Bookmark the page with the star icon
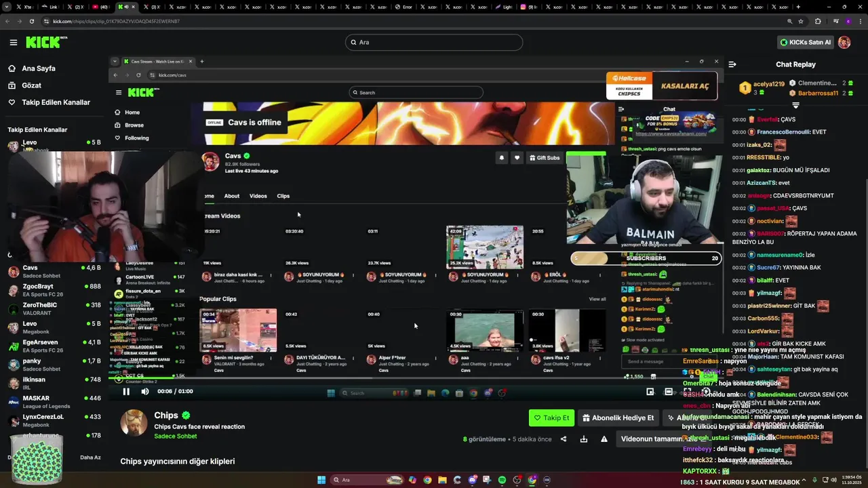The image size is (868, 488). pyautogui.click(x=801, y=21)
